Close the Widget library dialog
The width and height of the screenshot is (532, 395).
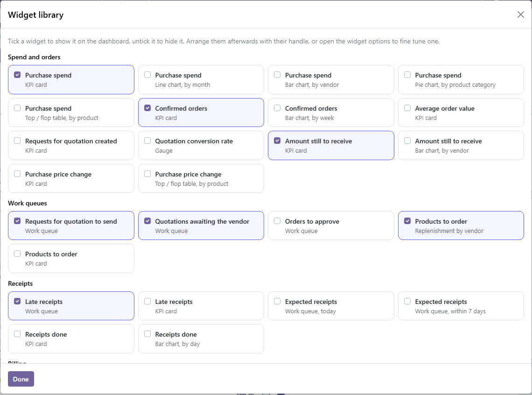click(520, 14)
